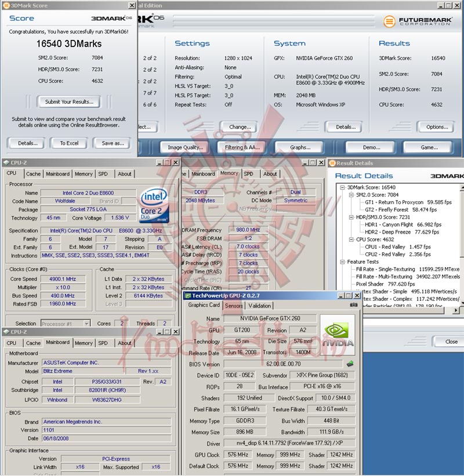Viewport: 464px width, 476px height.
Task: Collapse the Feature Tests tree node
Action: pyautogui.click(x=342, y=261)
